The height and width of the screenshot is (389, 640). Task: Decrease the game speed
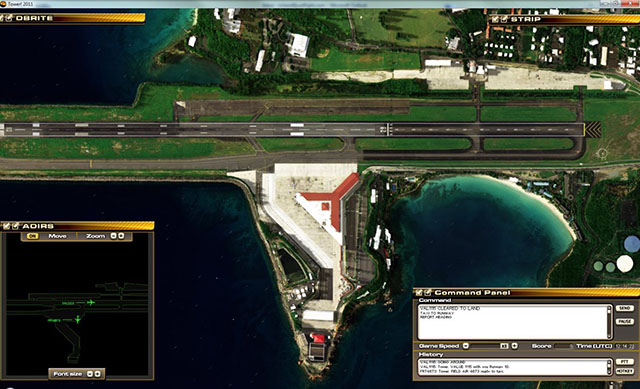click(x=466, y=346)
